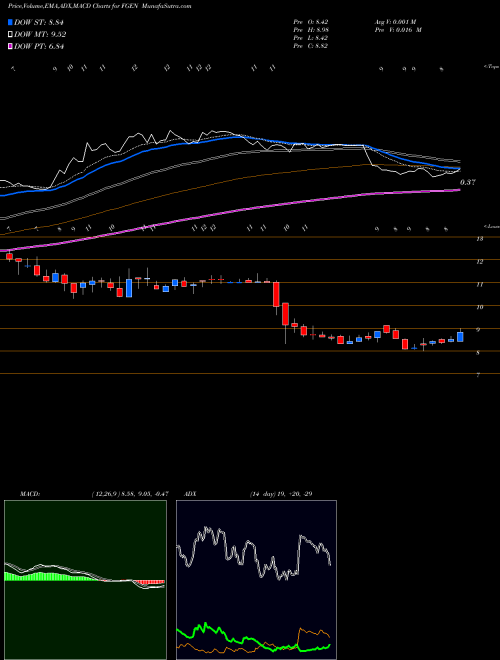Screen dimensions: 500x660
Task: Click the blue DOW ST legend swatch
Action: 11,22
